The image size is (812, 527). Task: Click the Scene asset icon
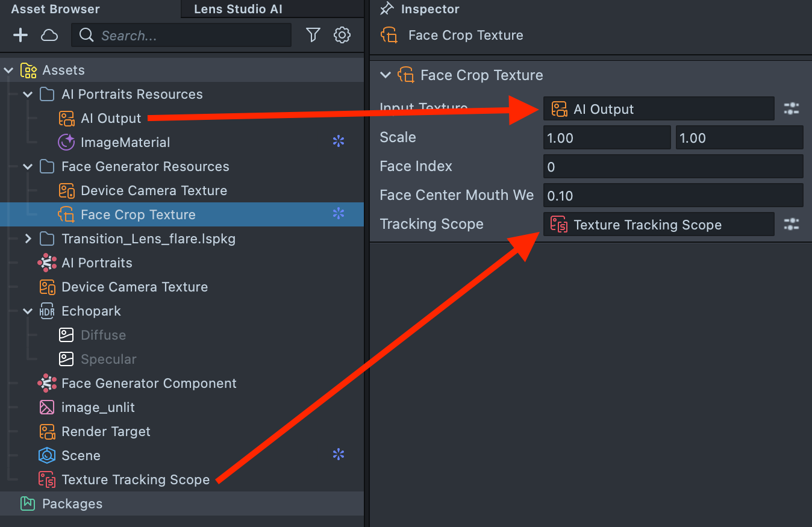click(47, 456)
